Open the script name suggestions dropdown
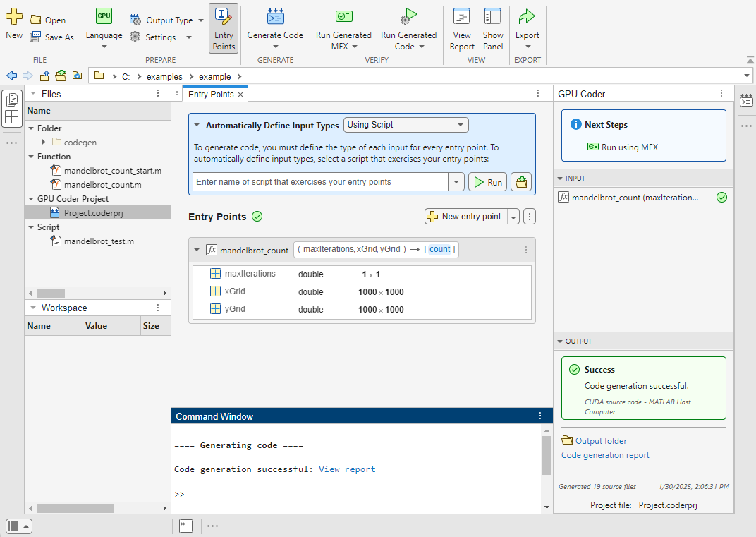Viewport: 756px width, 537px height. pos(456,182)
